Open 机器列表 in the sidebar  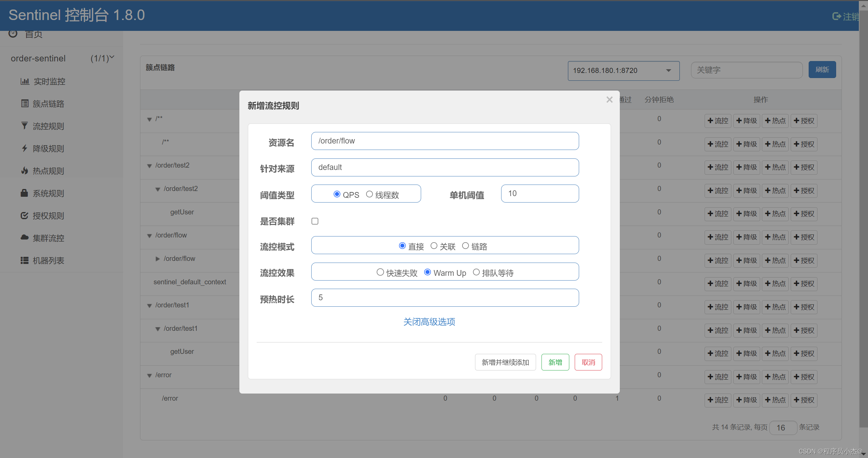(48, 261)
